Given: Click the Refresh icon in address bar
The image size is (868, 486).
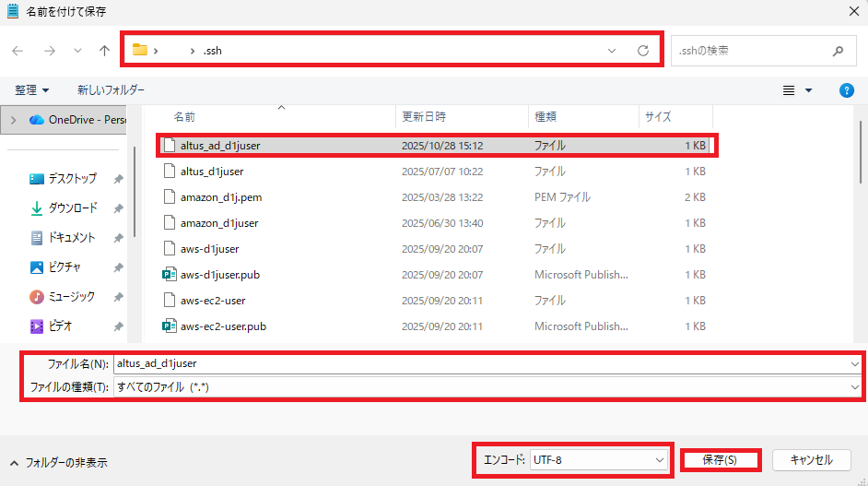Looking at the screenshot, I should point(643,51).
